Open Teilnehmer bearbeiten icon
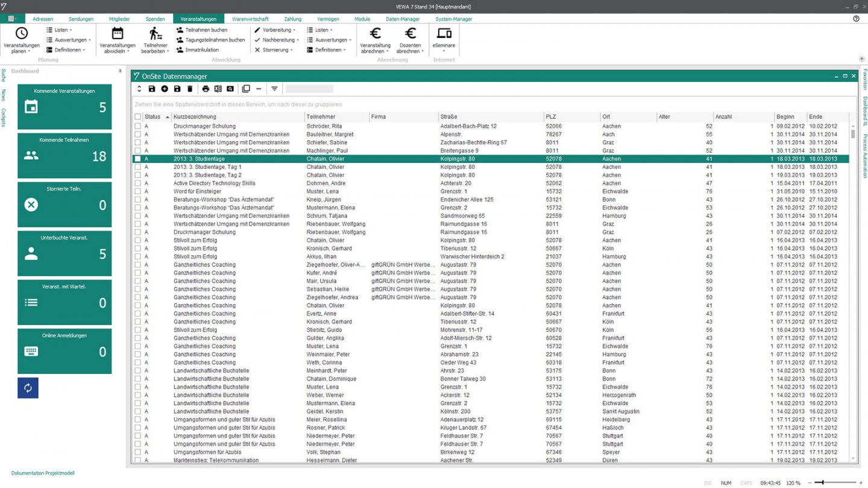 (156, 33)
